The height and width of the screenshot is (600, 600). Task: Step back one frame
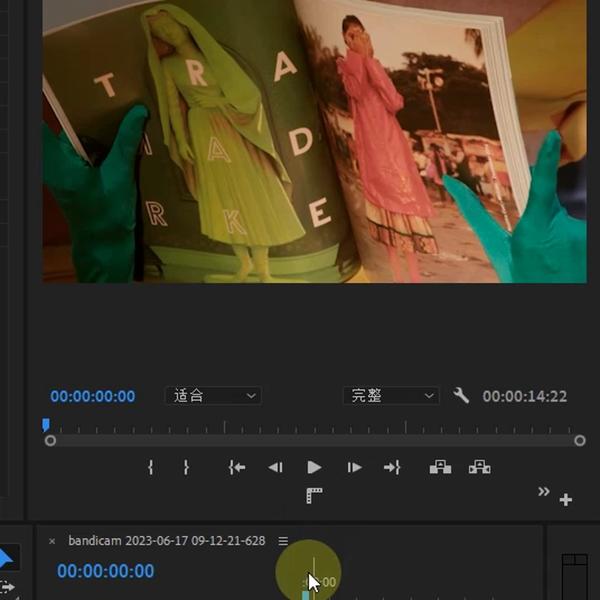point(276,467)
